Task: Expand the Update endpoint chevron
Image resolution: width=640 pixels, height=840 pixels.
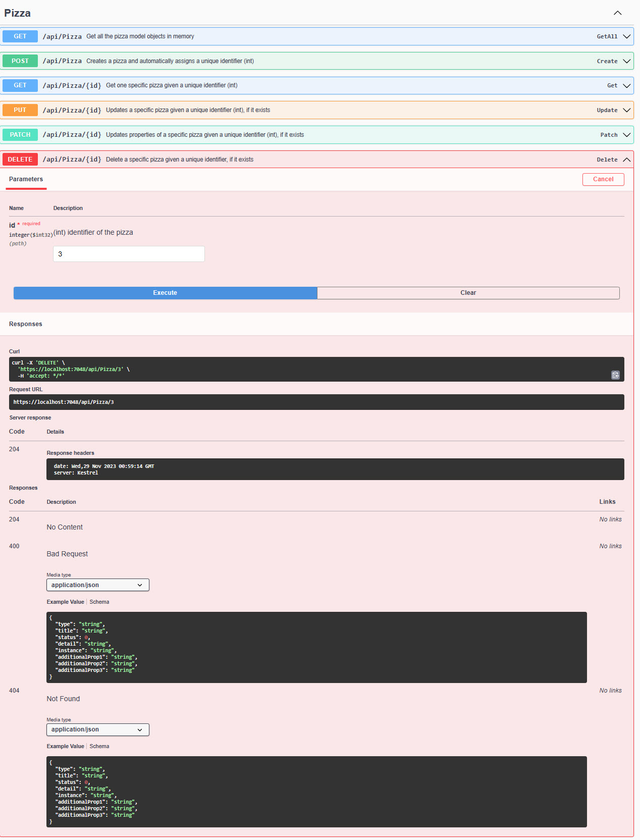Action: [627, 110]
